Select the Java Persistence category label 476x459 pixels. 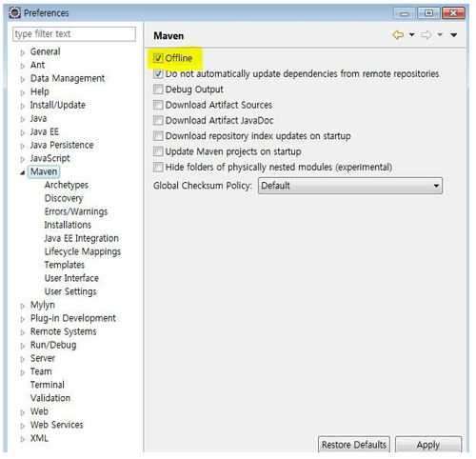tap(62, 145)
